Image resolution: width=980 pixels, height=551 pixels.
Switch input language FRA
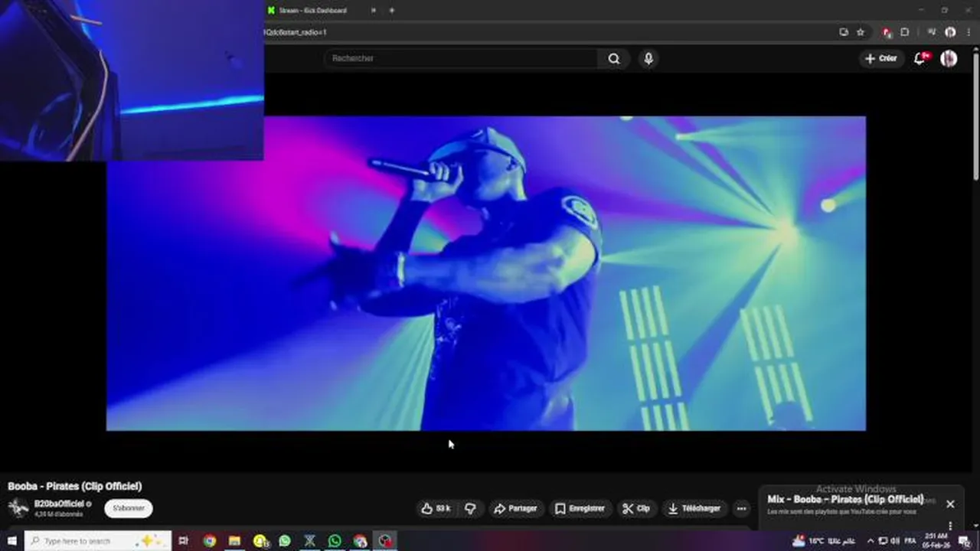(910, 541)
